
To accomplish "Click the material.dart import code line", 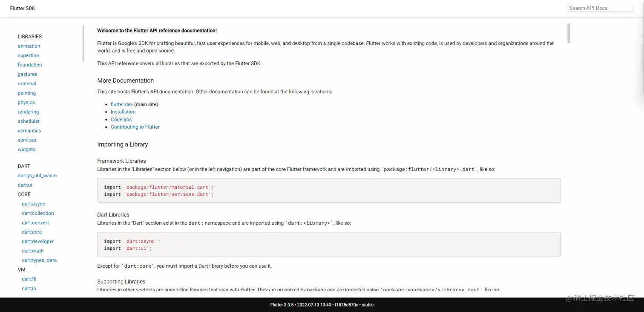I will [x=159, y=187].
